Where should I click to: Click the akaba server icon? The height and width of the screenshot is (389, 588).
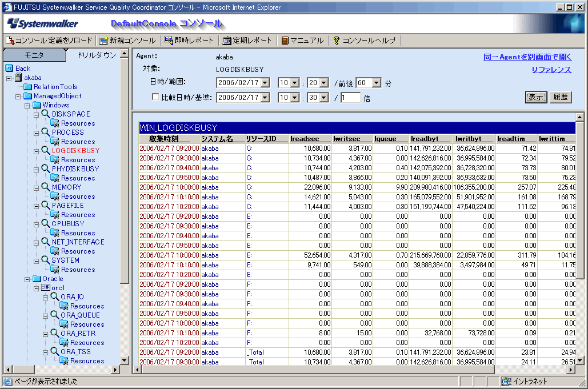[18, 78]
